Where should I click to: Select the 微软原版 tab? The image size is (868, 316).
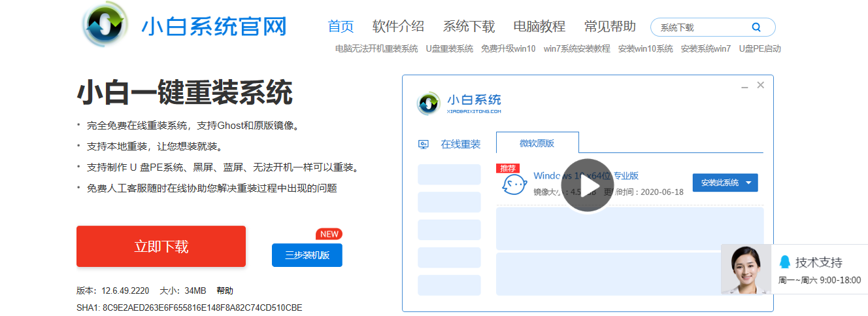537,143
